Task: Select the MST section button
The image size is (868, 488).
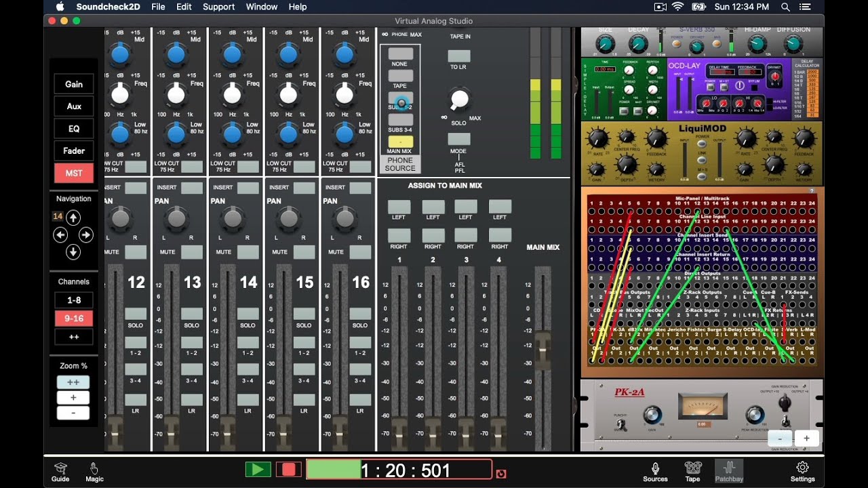Action: pyautogui.click(x=74, y=174)
